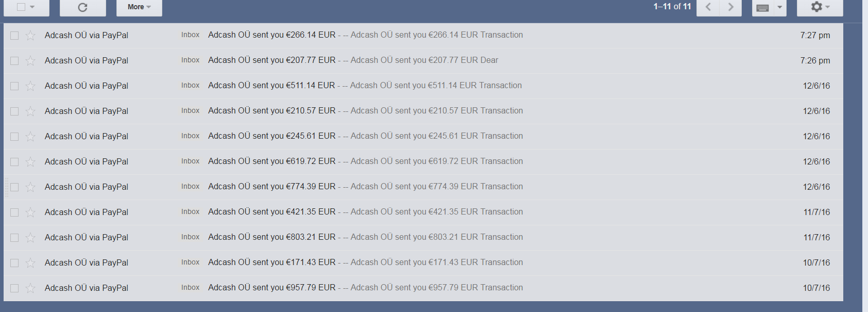
Task: Open the email about €803.21 EUR
Action: coord(423,238)
